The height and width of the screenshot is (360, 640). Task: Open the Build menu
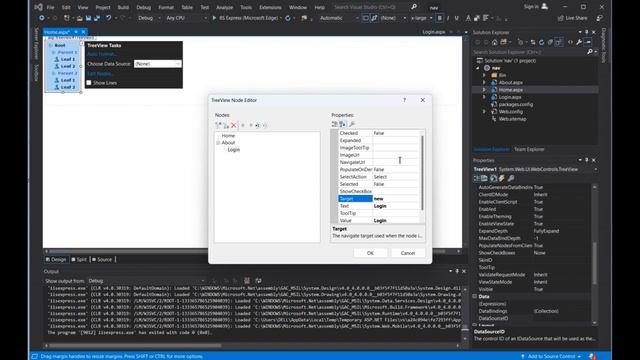tap(123, 7)
